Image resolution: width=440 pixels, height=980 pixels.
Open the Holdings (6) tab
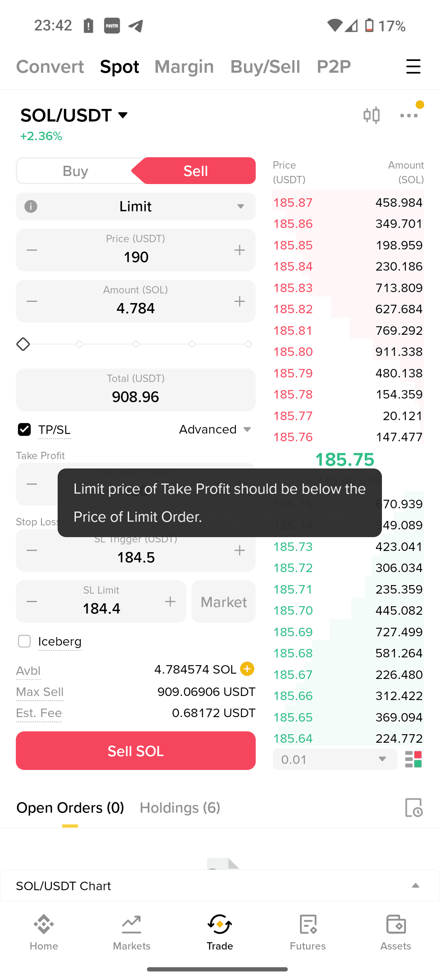coord(180,808)
